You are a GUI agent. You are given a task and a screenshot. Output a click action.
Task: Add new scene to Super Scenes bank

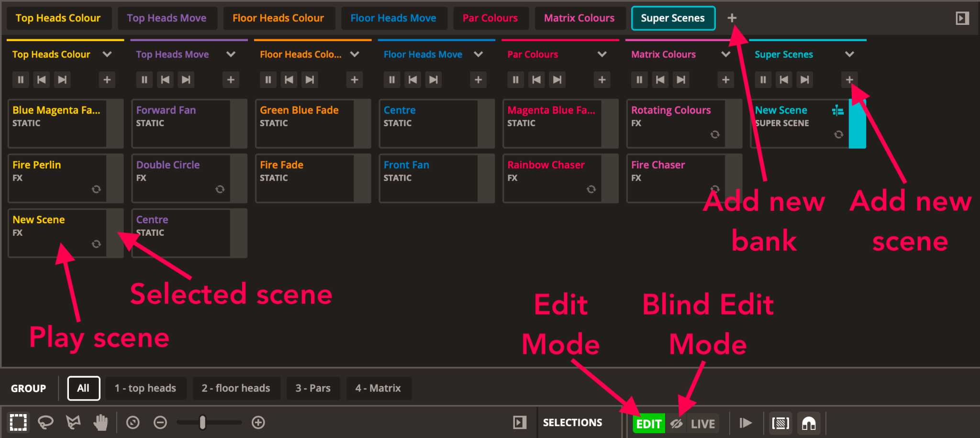(849, 80)
